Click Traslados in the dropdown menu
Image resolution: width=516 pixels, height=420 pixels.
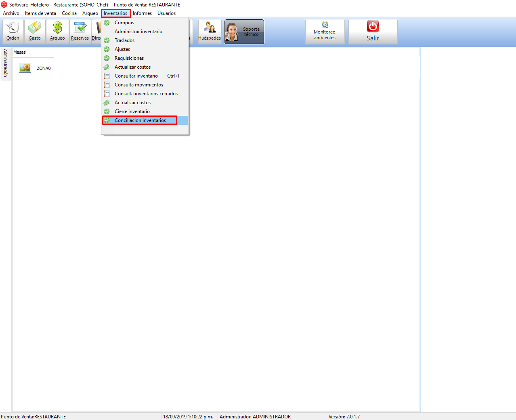pos(124,40)
